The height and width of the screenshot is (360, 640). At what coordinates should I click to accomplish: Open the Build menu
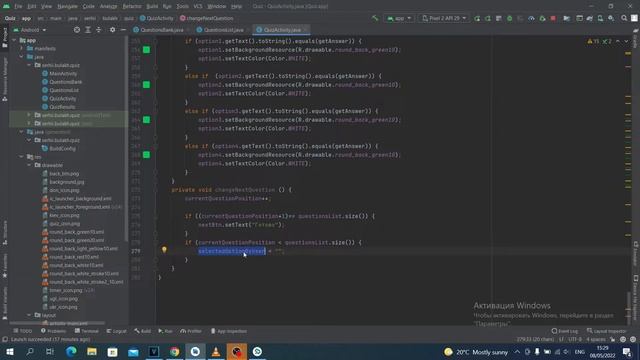[152, 6]
